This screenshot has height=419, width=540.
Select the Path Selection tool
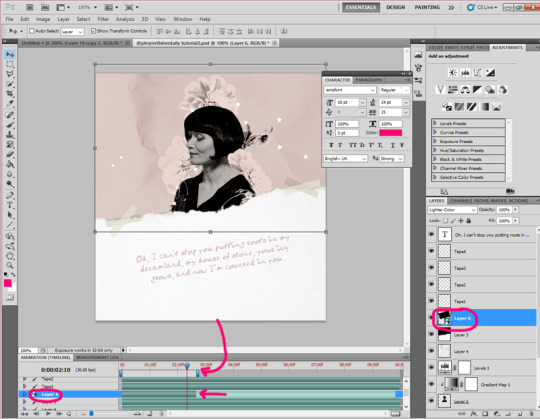coord(10,215)
